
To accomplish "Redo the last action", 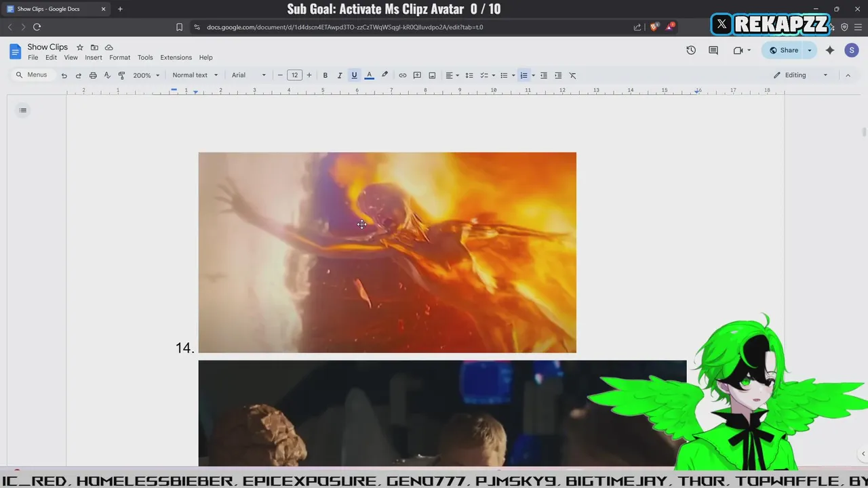I will [x=78, y=75].
